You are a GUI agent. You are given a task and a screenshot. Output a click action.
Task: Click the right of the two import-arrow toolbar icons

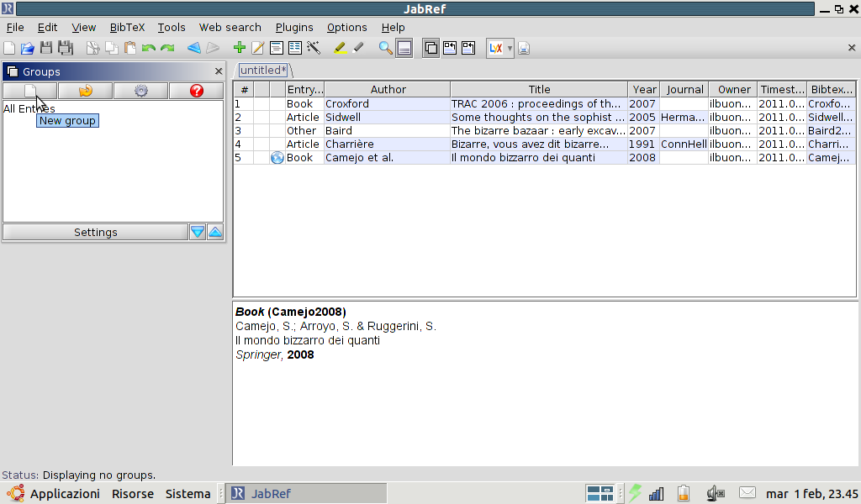468,48
